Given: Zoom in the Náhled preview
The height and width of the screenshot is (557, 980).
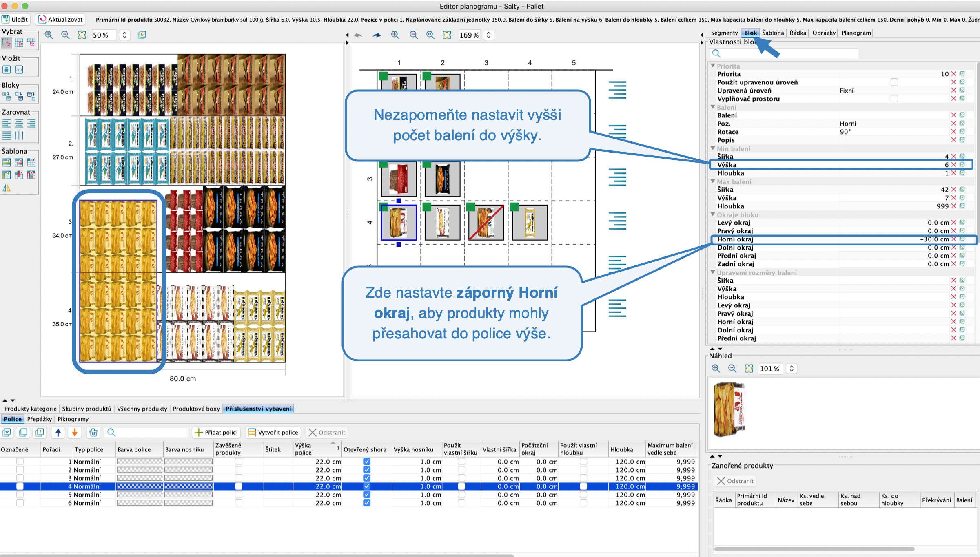Looking at the screenshot, I should point(716,369).
